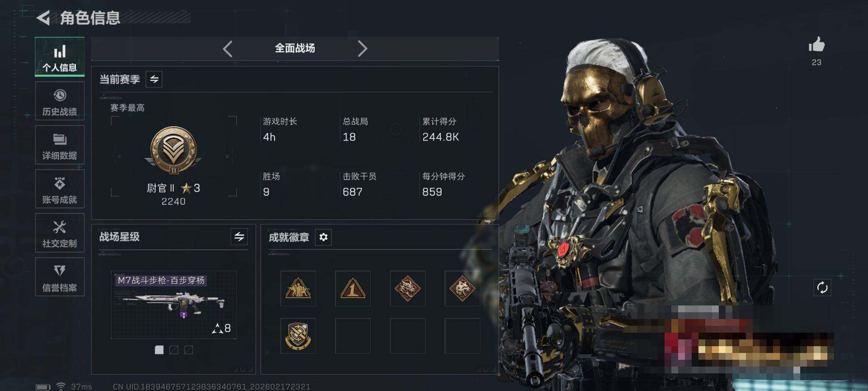
Task: Switch to previous mode with left chevron
Action: (228, 48)
